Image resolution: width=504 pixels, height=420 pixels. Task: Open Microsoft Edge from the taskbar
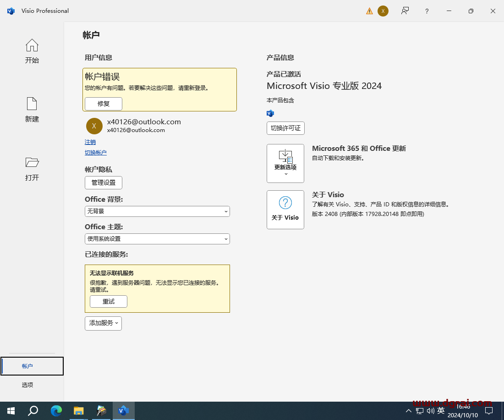click(56, 410)
